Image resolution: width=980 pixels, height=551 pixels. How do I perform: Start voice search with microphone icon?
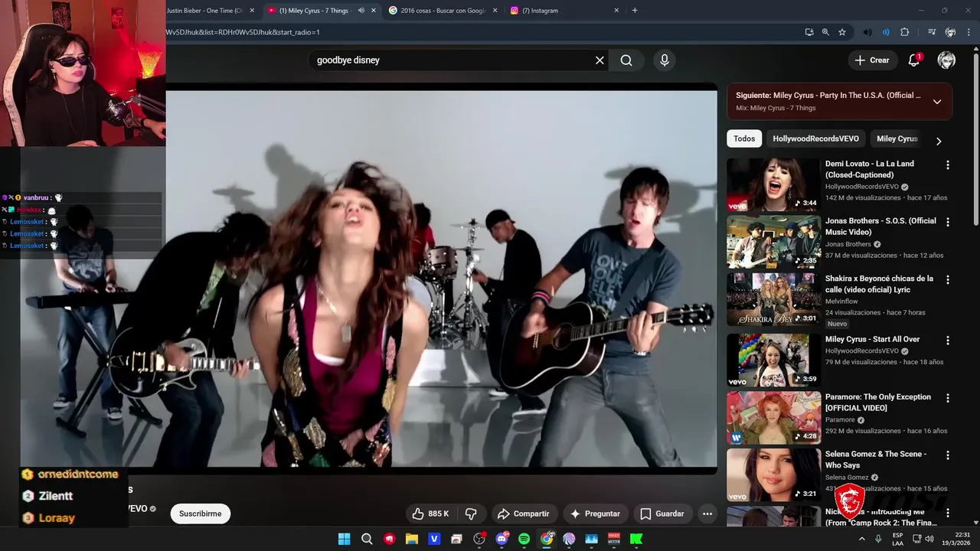[x=664, y=60]
